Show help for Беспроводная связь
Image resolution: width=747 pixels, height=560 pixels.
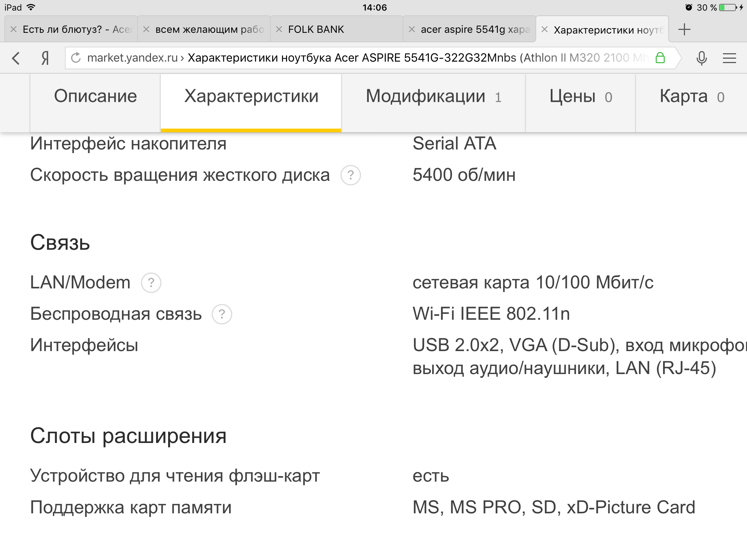point(222,314)
